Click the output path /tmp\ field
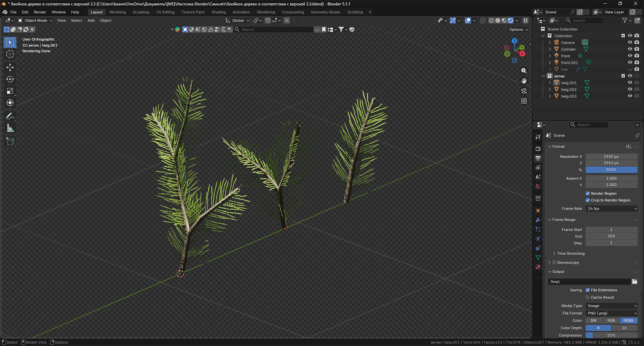This screenshot has width=644, height=346. click(x=589, y=282)
